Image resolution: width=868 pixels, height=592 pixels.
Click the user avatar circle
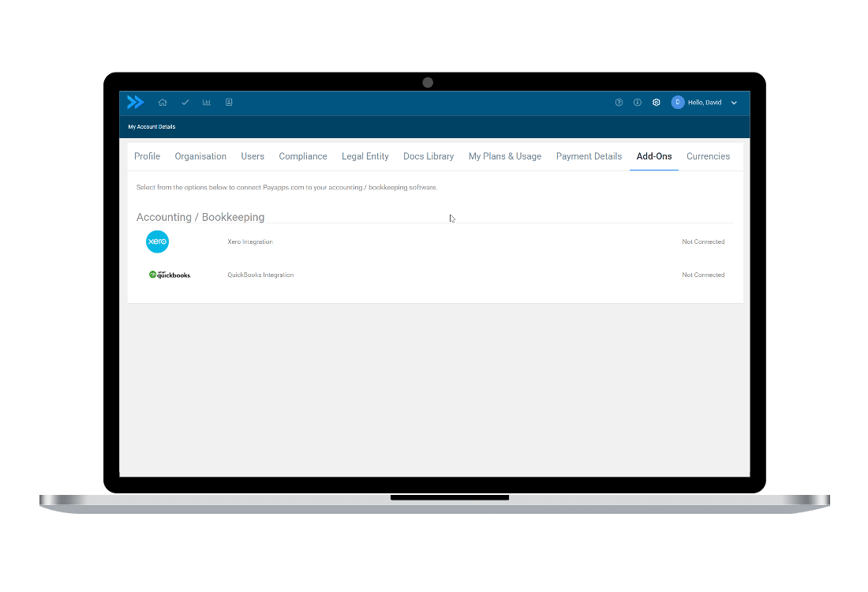[x=677, y=103]
